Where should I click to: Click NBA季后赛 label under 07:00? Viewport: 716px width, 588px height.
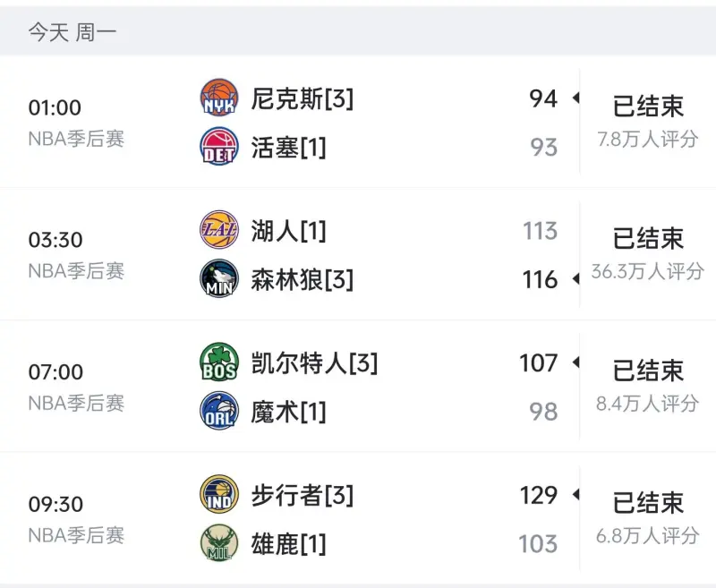tap(76, 403)
